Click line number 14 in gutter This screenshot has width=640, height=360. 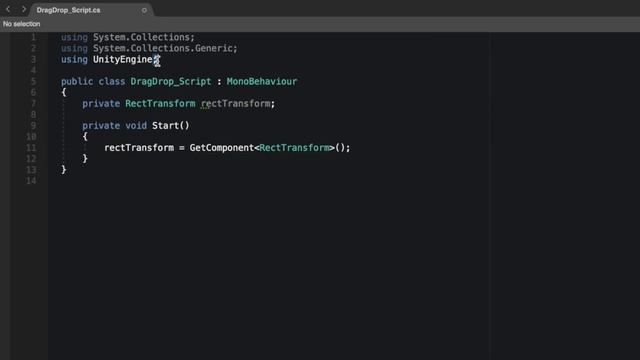pyautogui.click(x=31, y=181)
